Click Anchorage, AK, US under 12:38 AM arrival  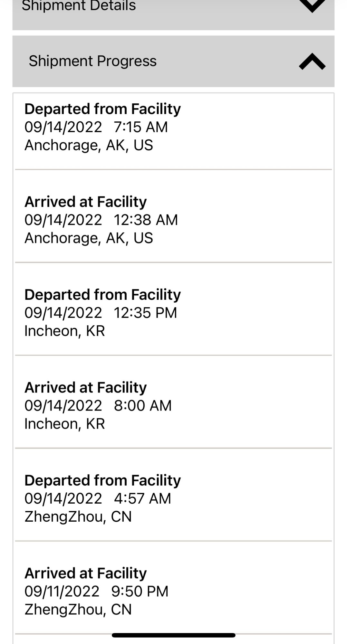[89, 238]
